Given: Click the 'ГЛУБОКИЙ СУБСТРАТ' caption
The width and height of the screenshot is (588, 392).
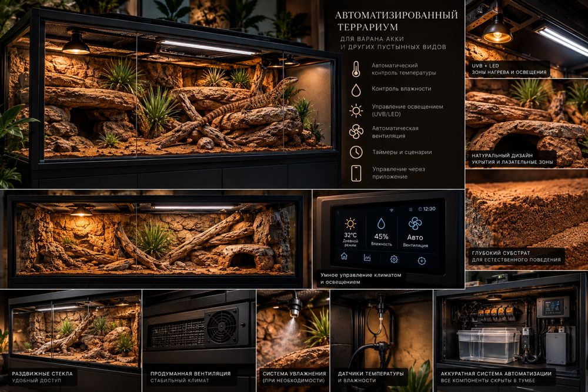Looking at the screenshot, I should [500, 253].
